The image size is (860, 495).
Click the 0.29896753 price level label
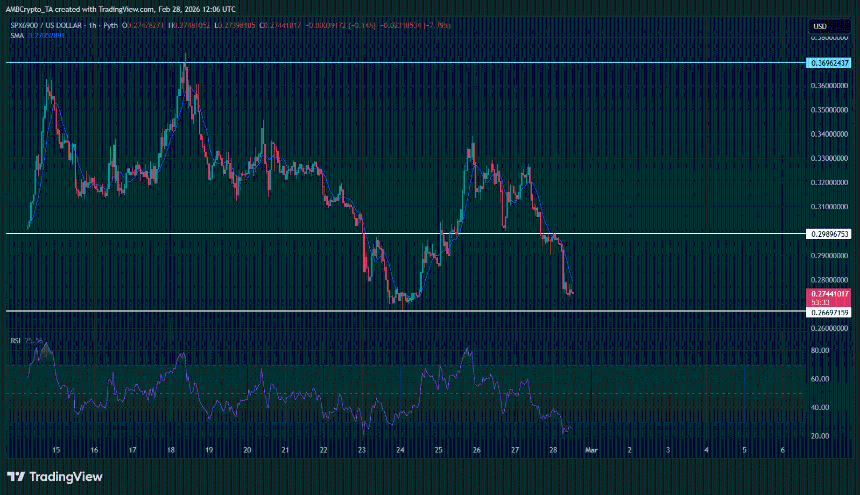click(x=829, y=234)
